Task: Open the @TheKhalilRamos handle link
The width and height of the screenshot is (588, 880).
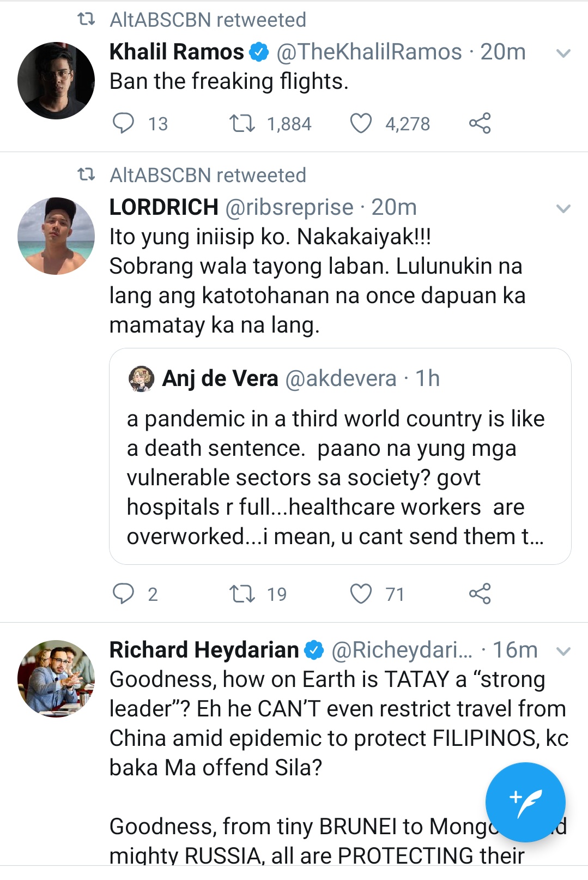Action: point(369,52)
